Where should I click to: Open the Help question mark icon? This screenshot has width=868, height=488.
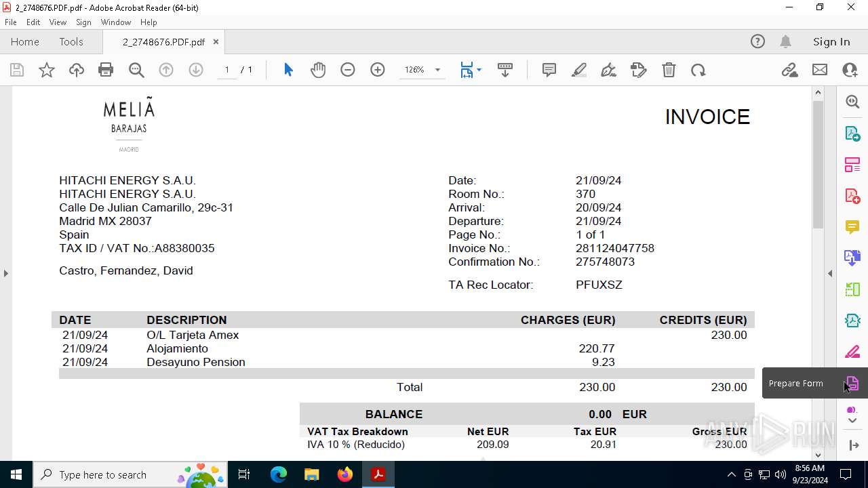click(x=757, y=41)
